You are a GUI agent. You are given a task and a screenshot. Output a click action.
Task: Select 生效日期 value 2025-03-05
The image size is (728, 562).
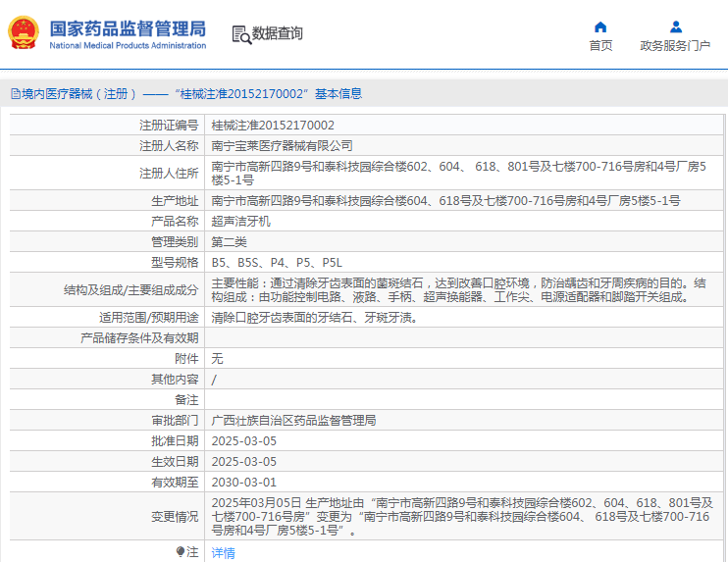click(243, 462)
